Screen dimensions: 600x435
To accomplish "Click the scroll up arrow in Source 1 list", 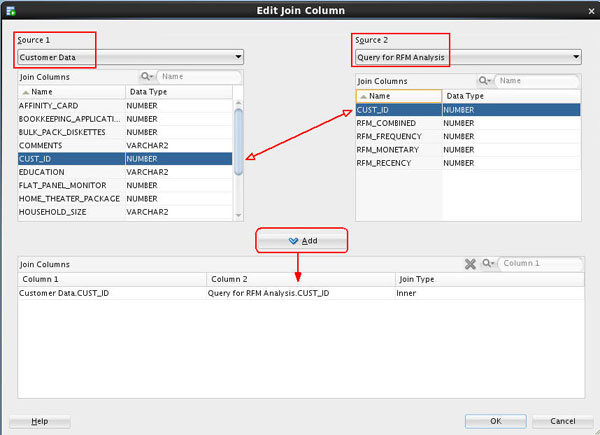I will click(238, 103).
